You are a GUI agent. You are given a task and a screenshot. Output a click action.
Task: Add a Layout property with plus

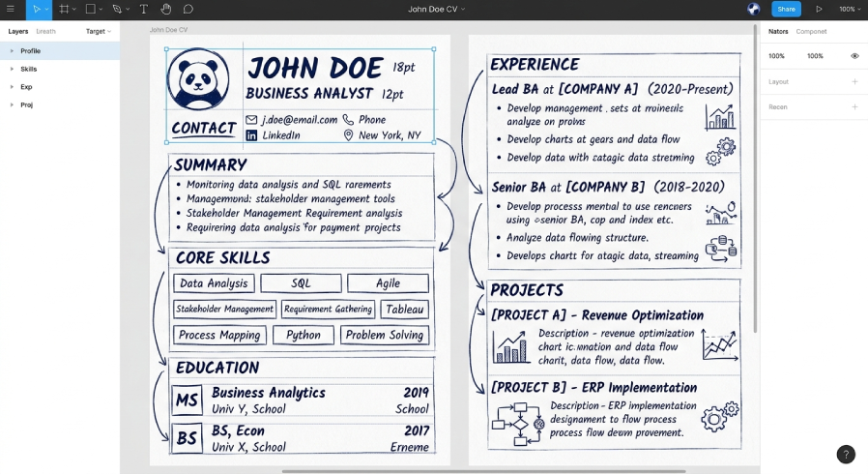pos(854,82)
